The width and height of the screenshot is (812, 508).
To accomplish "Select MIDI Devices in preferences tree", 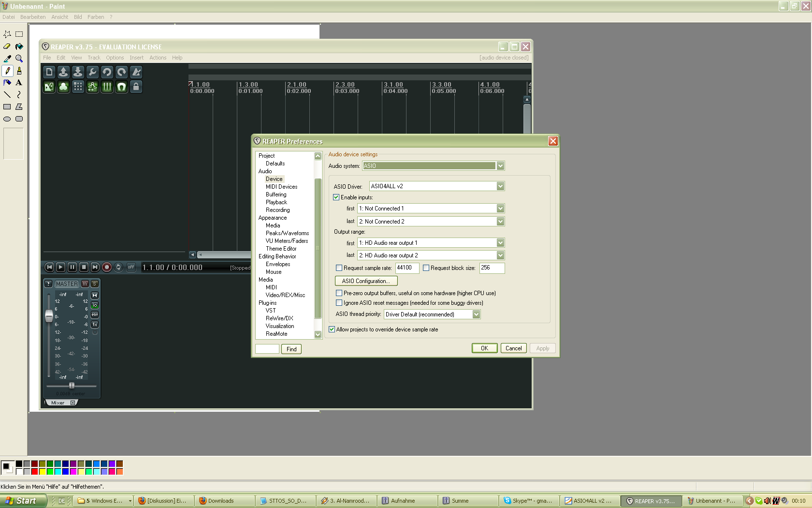I will [x=281, y=187].
